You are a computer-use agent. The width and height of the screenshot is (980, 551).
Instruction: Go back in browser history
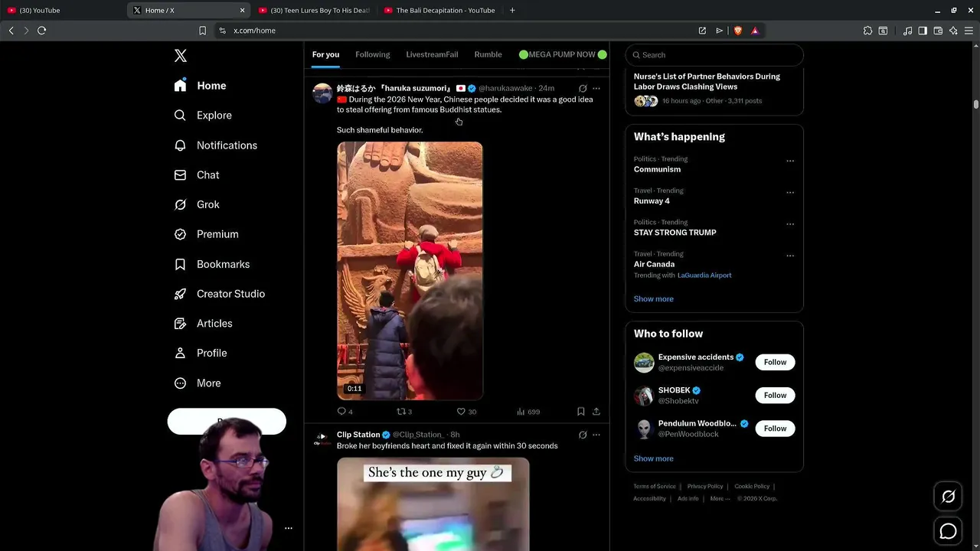11,31
